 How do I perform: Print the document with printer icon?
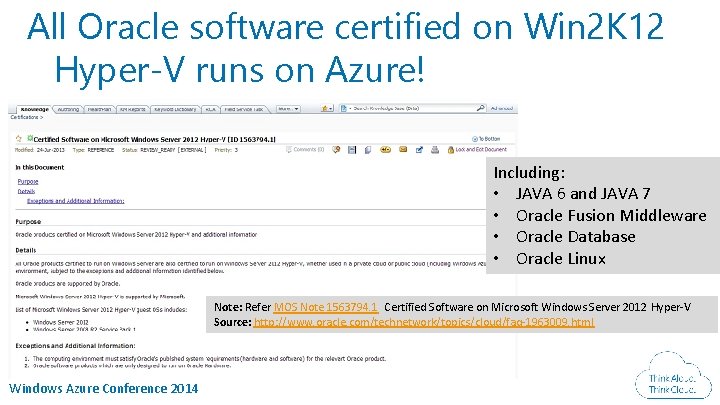[435, 150]
